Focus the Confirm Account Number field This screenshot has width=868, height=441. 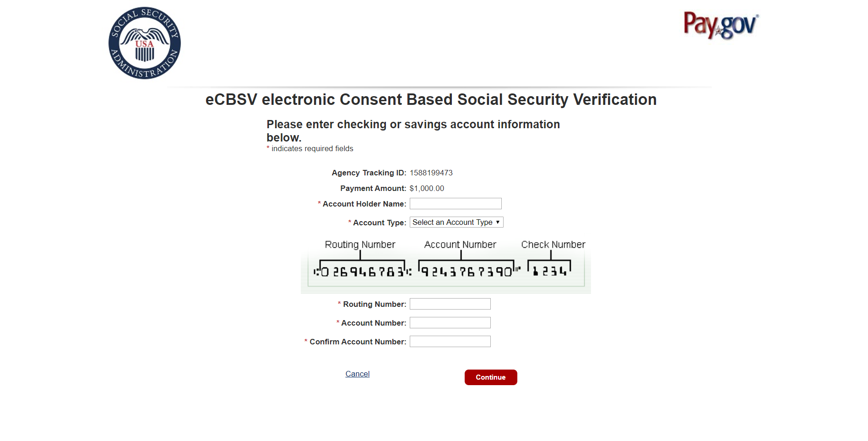[x=450, y=342]
